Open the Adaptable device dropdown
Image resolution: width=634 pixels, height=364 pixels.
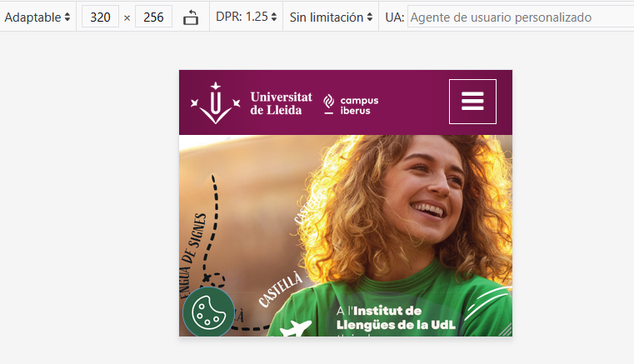click(37, 17)
